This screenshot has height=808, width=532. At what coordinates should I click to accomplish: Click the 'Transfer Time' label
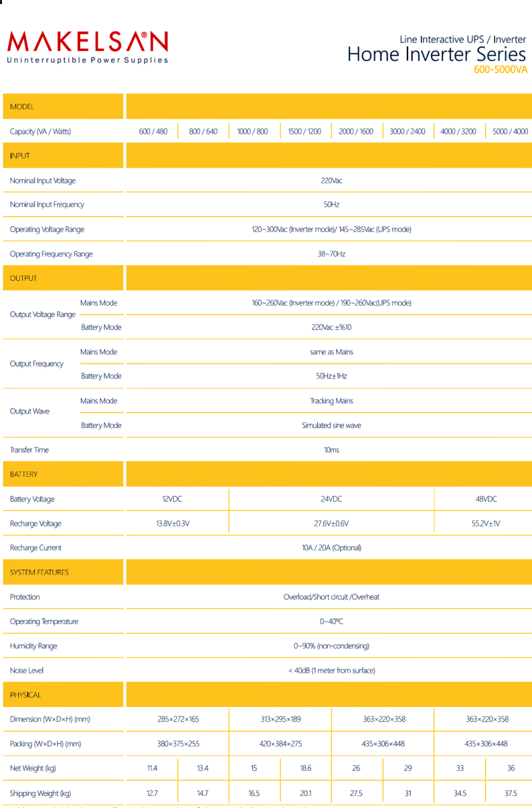click(x=29, y=450)
